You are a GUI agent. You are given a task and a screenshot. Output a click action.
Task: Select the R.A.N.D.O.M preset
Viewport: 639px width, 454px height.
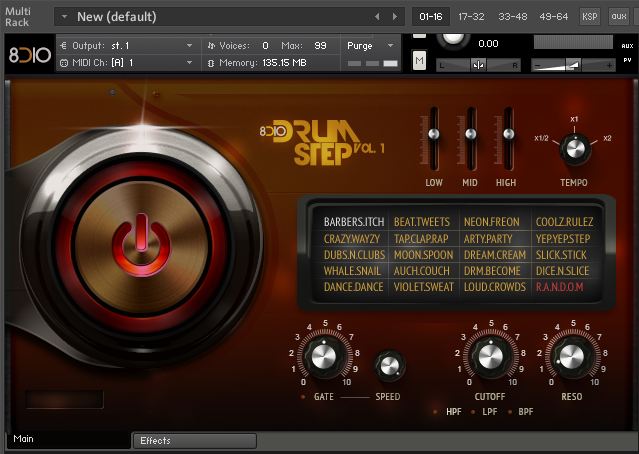pos(560,287)
